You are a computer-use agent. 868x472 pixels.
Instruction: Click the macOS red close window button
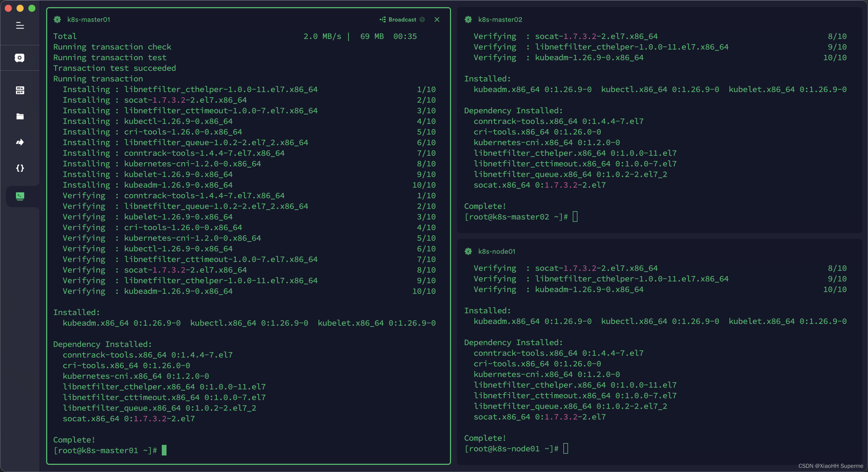pyautogui.click(x=9, y=9)
